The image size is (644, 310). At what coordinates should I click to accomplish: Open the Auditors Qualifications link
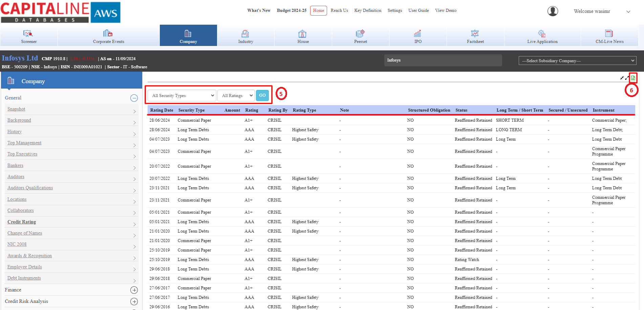pyautogui.click(x=30, y=188)
